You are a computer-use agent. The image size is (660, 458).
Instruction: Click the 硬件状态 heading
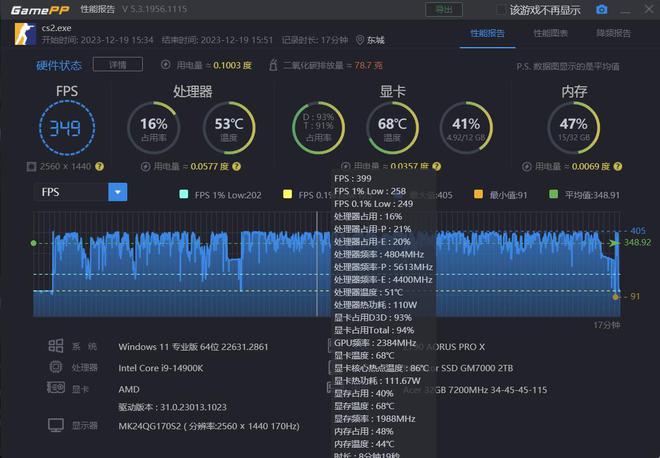pyautogui.click(x=59, y=65)
